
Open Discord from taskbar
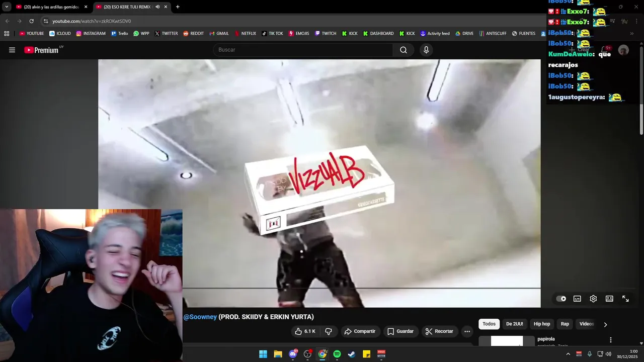(x=293, y=354)
